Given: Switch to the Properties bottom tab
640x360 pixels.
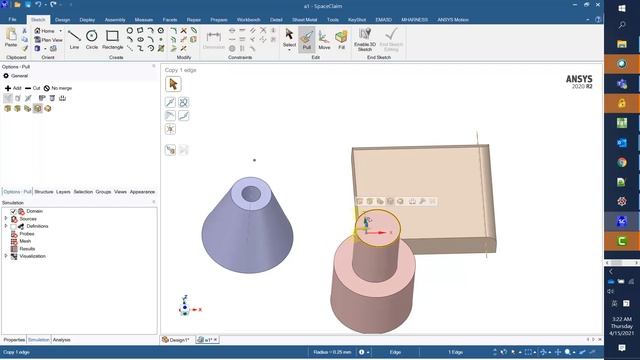Looking at the screenshot, I should pyautogui.click(x=14, y=340).
